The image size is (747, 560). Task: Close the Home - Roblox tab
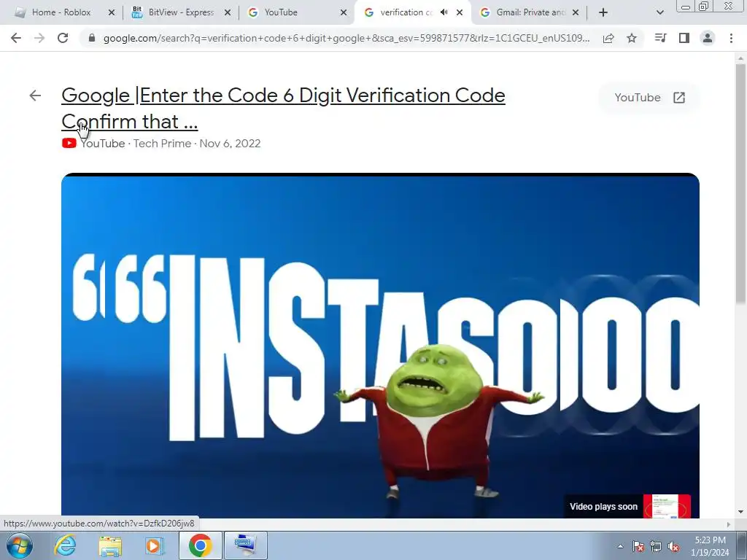112,12
